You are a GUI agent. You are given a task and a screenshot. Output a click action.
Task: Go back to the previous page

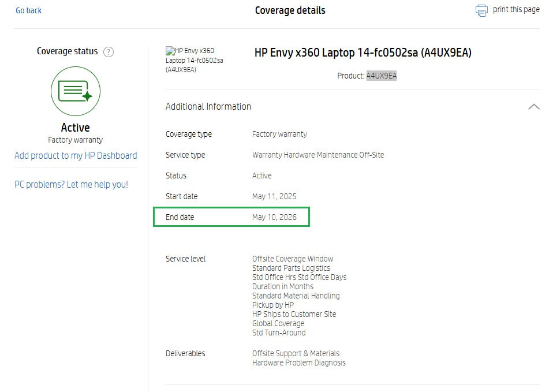(x=28, y=10)
